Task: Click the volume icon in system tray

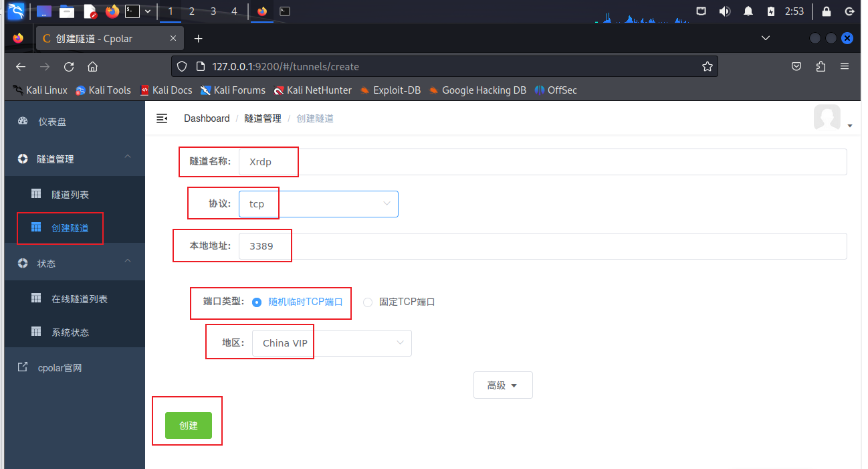Action: (724, 11)
